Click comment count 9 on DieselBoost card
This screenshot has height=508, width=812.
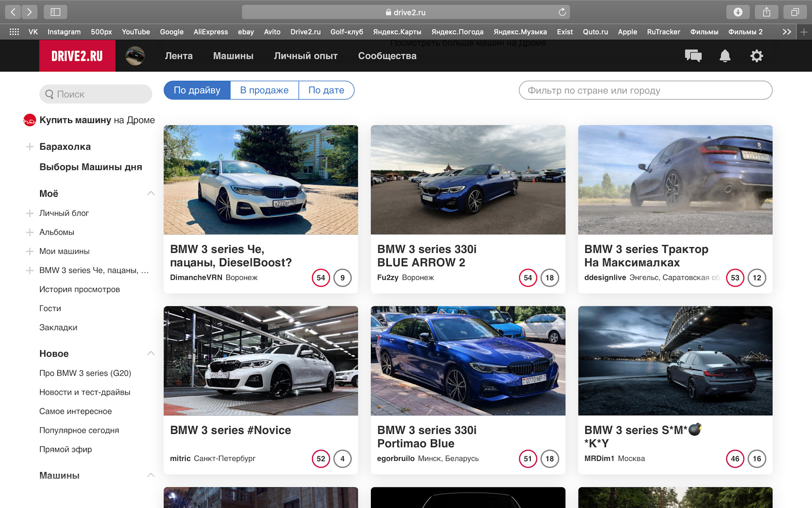pyautogui.click(x=343, y=278)
